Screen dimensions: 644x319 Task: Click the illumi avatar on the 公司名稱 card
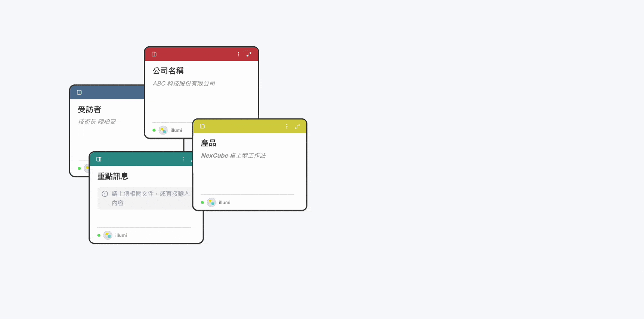tap(163, 130)
